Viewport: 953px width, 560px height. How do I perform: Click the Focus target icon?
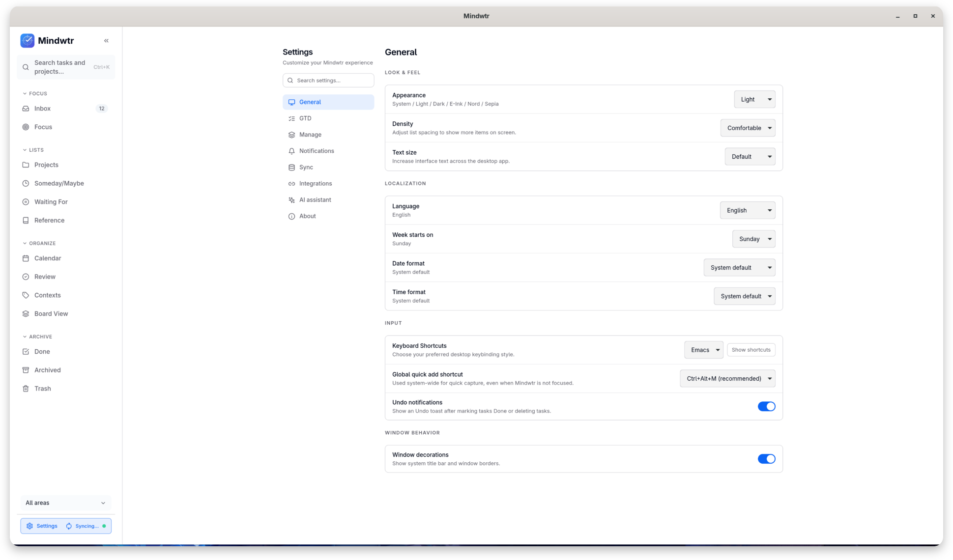[x=26, y=127]
